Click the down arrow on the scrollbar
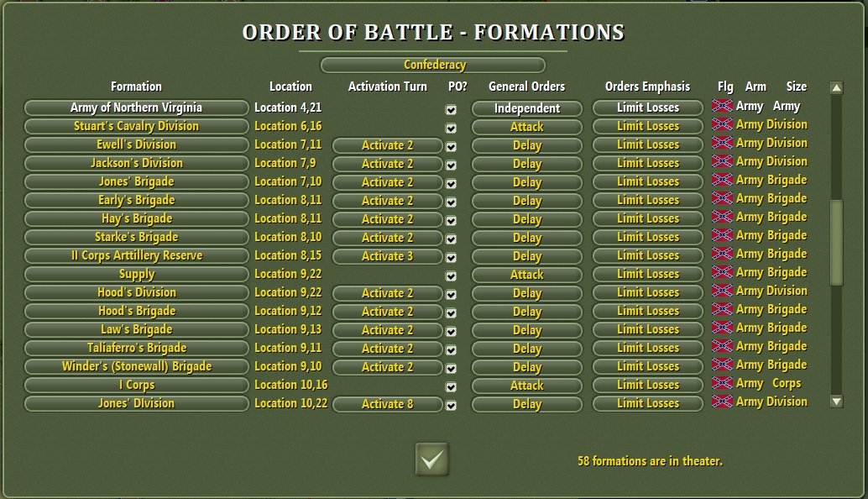 [x=837, y=402]
